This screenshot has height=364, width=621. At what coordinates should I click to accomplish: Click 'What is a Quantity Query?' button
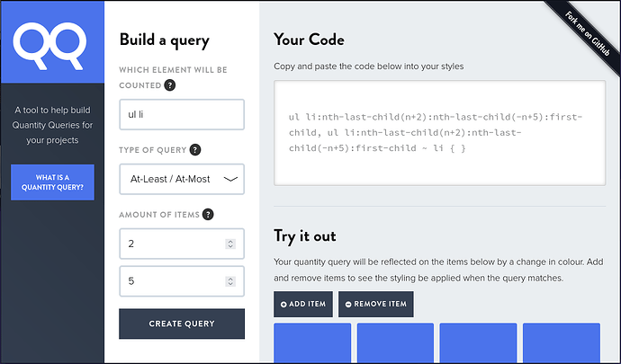click(x=52, y=182)
